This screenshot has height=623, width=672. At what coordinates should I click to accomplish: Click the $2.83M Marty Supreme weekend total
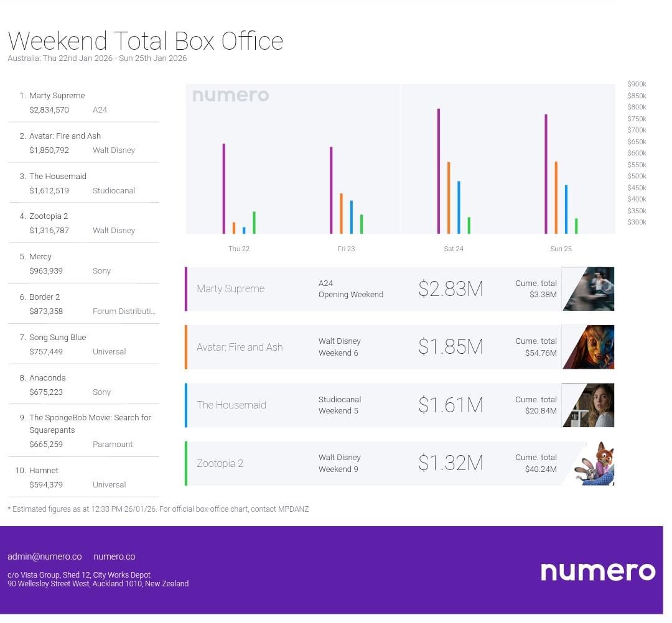(450, 289)
